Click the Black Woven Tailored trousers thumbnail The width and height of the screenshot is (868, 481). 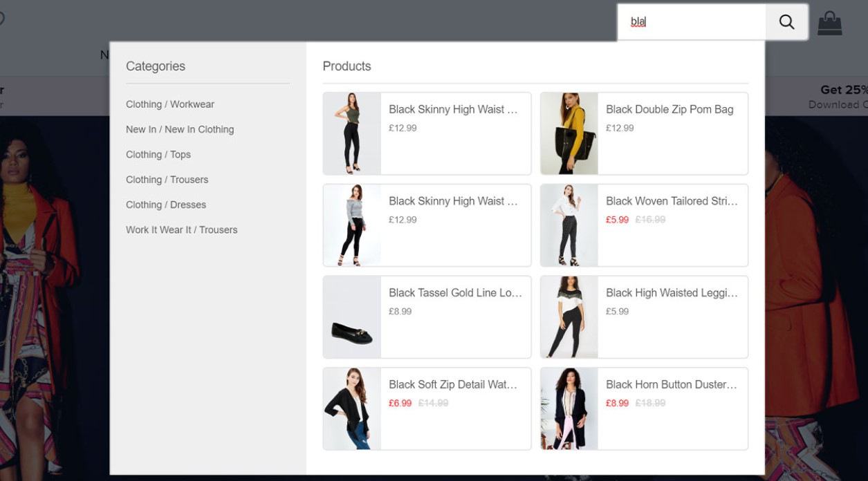[x=569, y=225]
